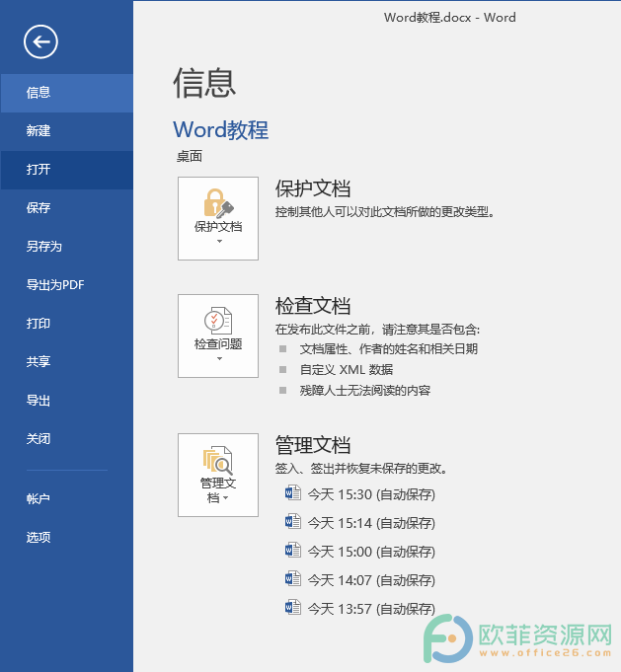621x672 pixels.
Task: Click the 自定义 XML 数据 bullet item
Action: pos(347,369)
